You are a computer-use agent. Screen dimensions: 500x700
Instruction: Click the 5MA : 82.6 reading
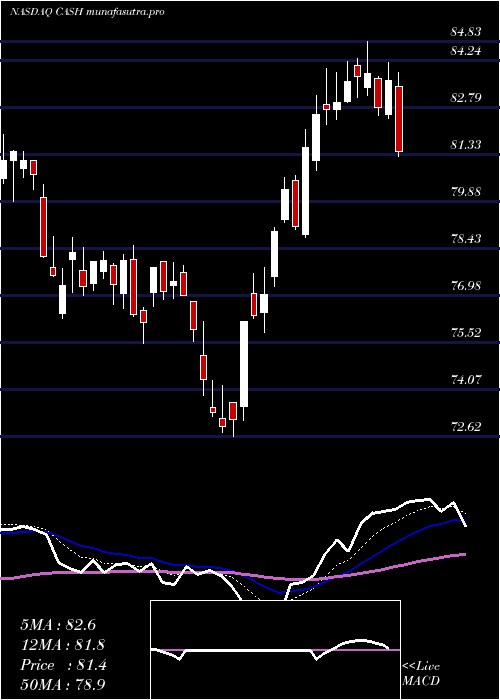58,625
